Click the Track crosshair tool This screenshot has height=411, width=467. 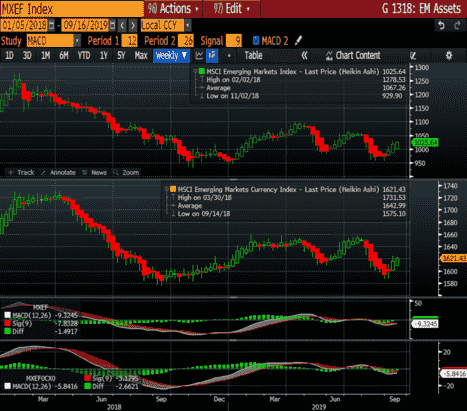(x=21, y=172)
